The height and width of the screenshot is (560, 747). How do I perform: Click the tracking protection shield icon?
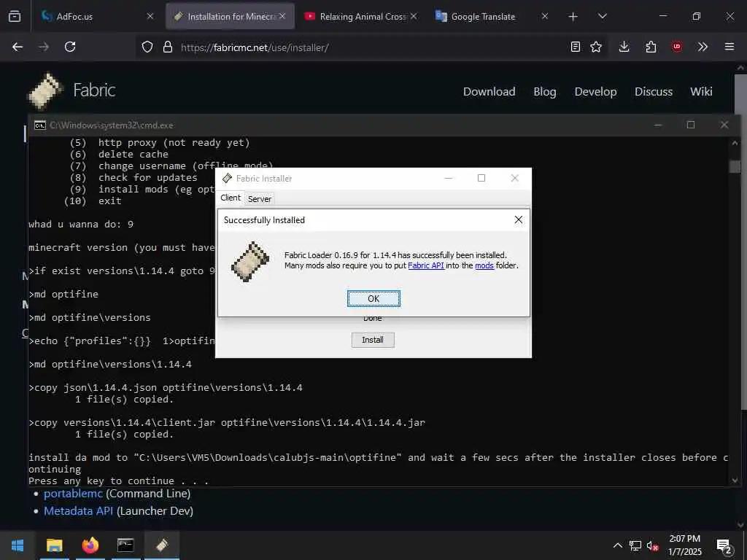[147, 47]
